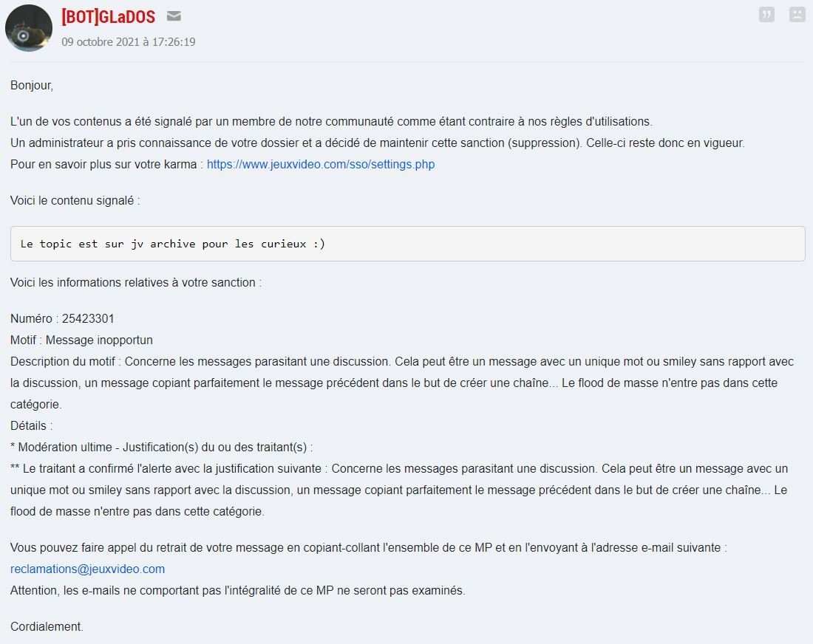Click the reclamations@jeuxvideo.com email address
This screenshot has height=644, width=813.
[x=88, y=569]
